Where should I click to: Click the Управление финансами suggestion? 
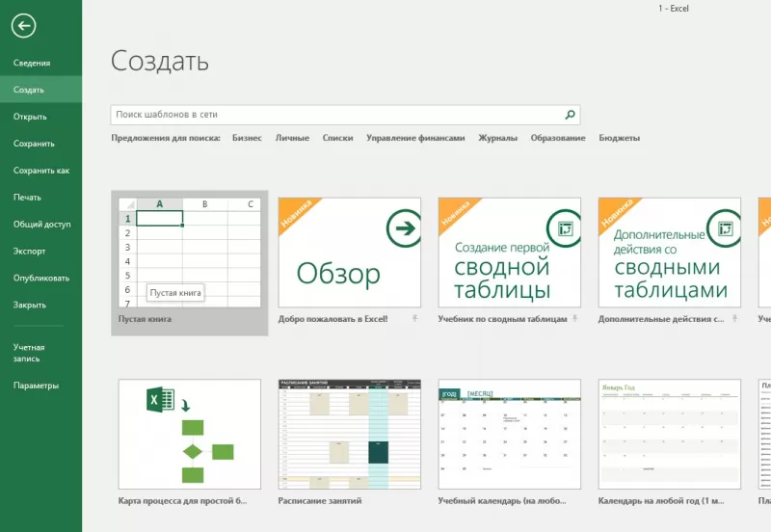click(415, 138)
